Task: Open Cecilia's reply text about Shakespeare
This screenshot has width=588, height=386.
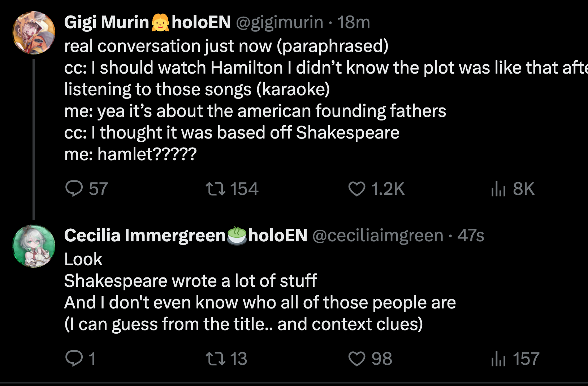Action: 253,291
